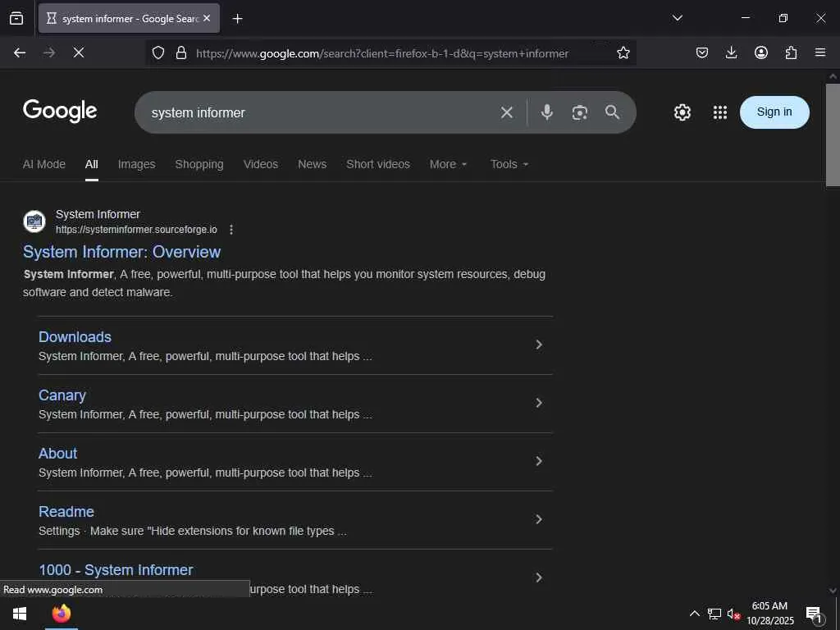Open the Readme sitelink
Viewport: 840px width, 630px height.
[66, 512]
